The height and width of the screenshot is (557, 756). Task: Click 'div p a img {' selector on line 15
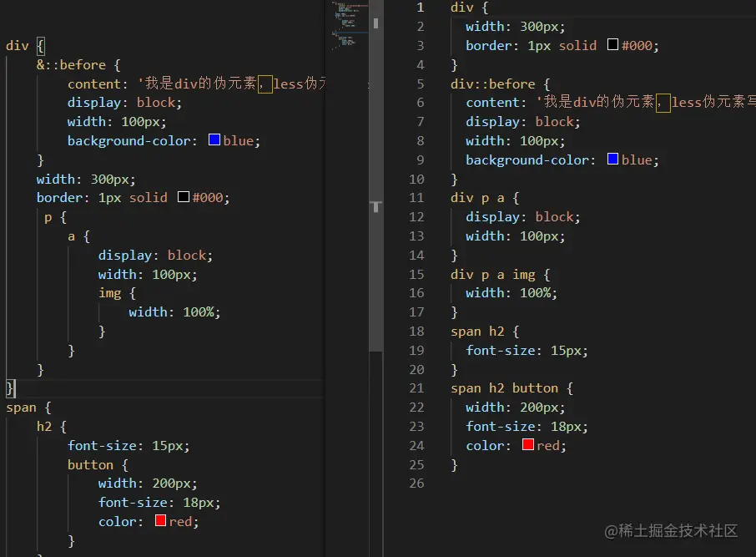(x=500, y=275)
